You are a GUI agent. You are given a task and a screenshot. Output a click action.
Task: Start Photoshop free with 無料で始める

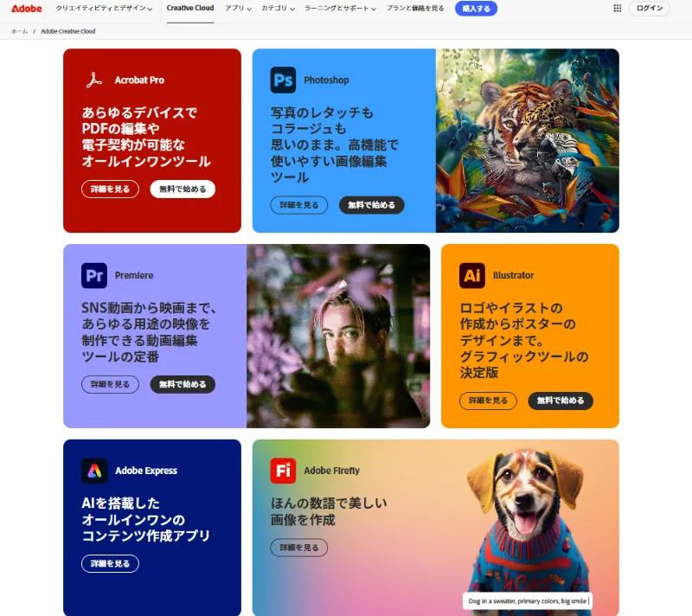[371, 205]
